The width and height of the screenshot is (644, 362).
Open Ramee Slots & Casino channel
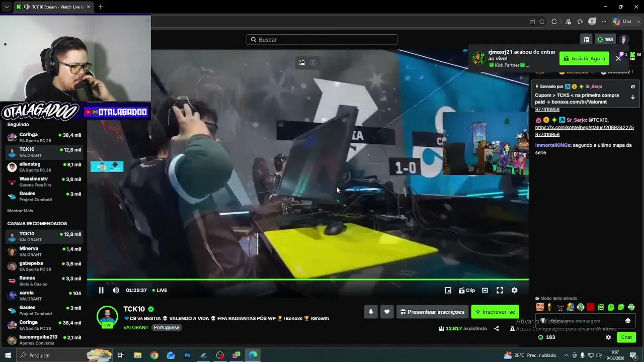tap(44, 281)
